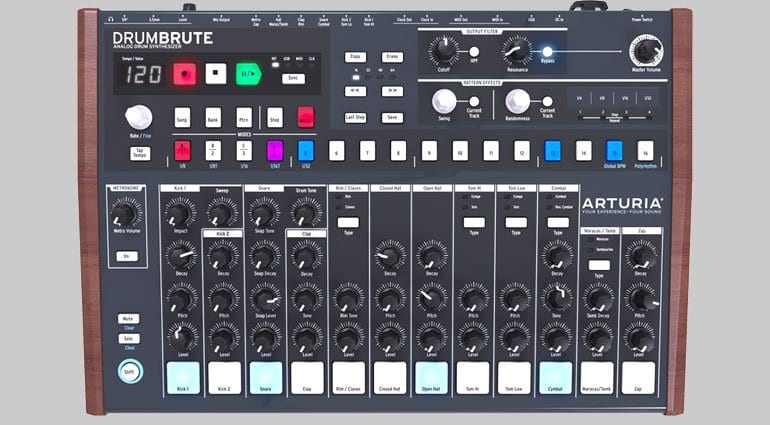Hit the red Record button
Viewport: 770px width, 425px height.
click(x=185, y=74)
